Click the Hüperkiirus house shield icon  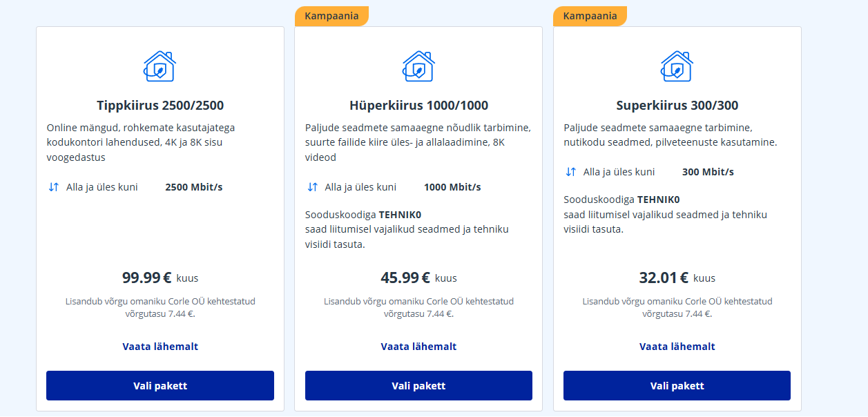[418, 66]
